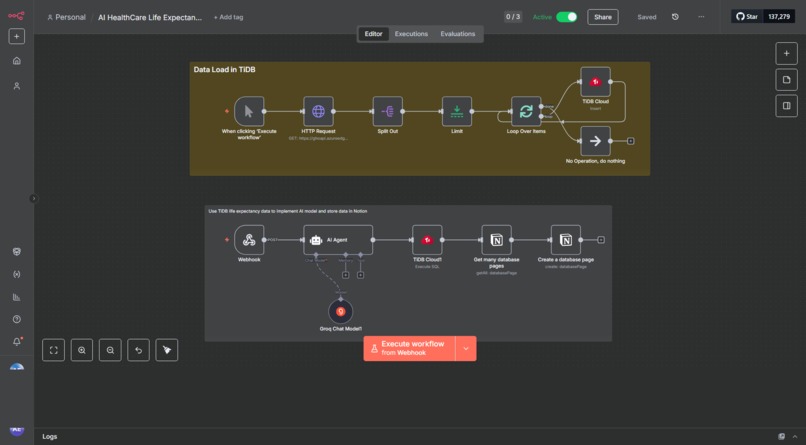Select the Groq Chat Model1 node
The image size is (806, 445).
(340, 311)
